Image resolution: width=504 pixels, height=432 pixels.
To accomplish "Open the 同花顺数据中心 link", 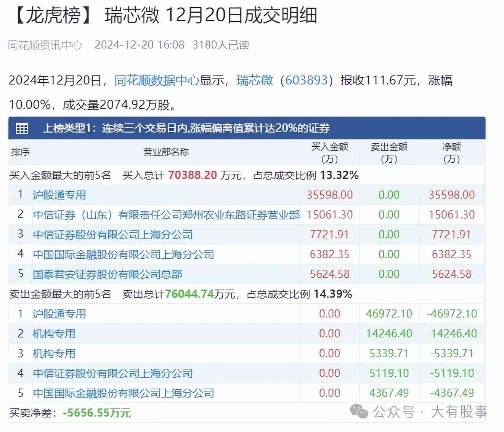I will [157, 80].
